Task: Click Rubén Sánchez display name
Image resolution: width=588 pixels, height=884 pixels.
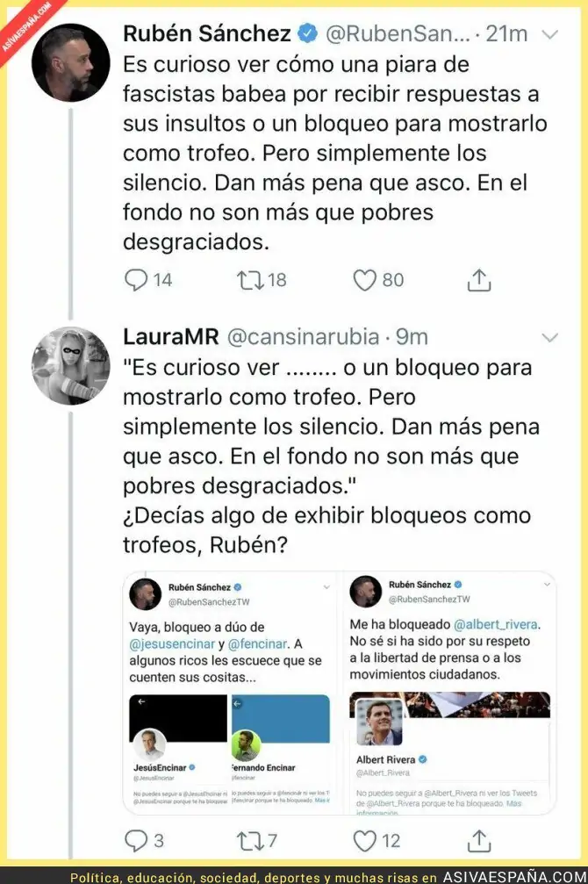Action: pos(207,34)
